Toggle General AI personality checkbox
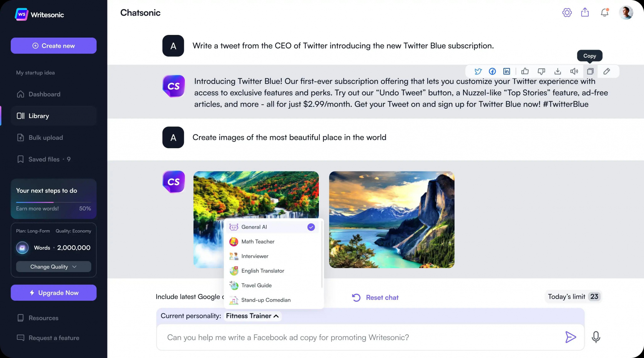 [x=311, y=227]
